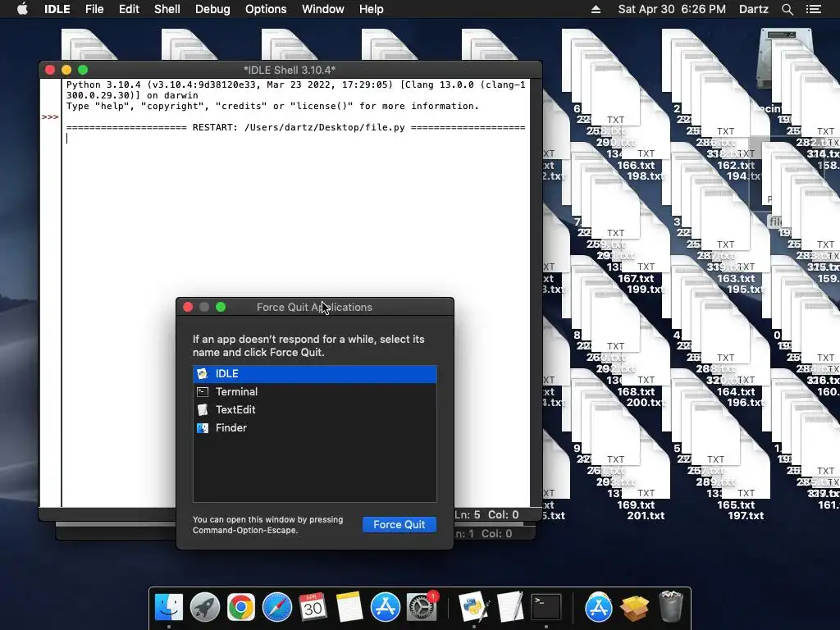This screenshot has height=630, width=840.
Task: Click Ln: 5 Col: 0 status in shell
Action: pyautogui.click(x=487, y=515)
